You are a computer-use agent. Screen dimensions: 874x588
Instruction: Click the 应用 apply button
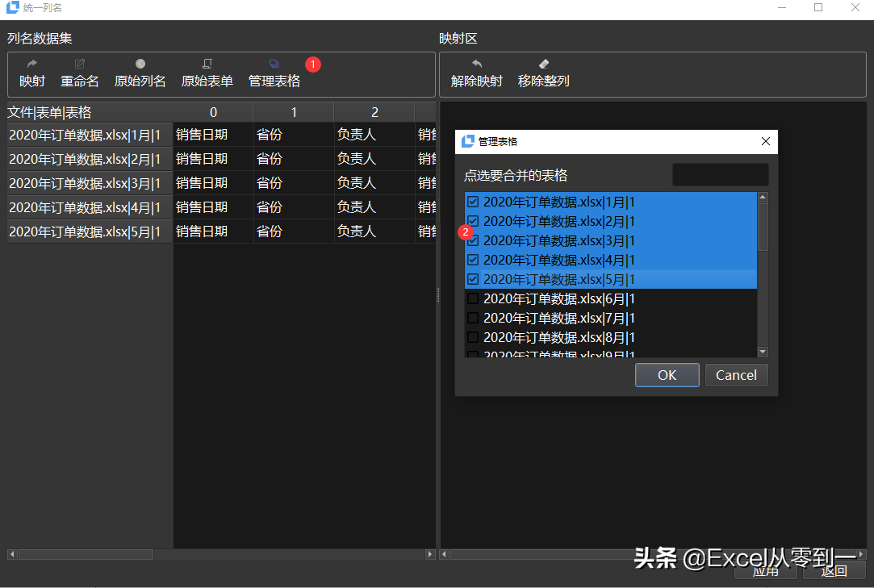(766, 570)
